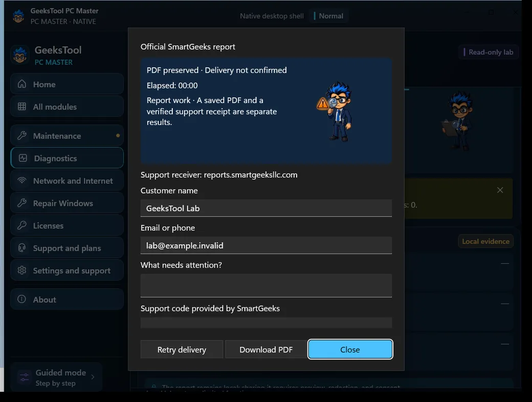Click the GeeksTool mascot logo in sidebar
The height and width of the screenshot is (402, 532).
click(20, 55)
